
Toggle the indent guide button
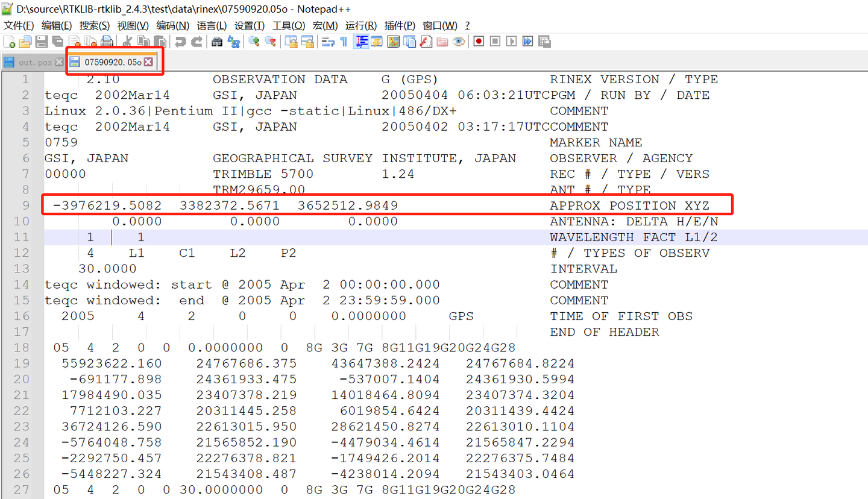coord(362,42)
